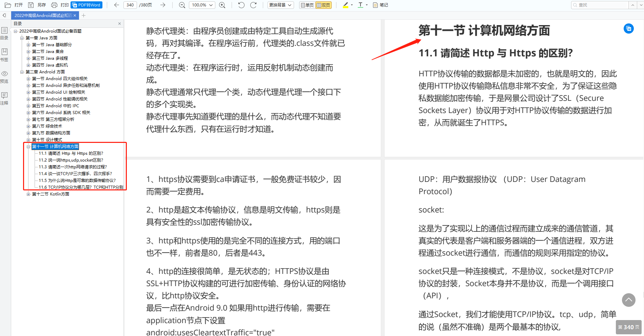Close the 2022中高级Android document tab
Viewport: 644px width, 336px height.
pos(75,15)
